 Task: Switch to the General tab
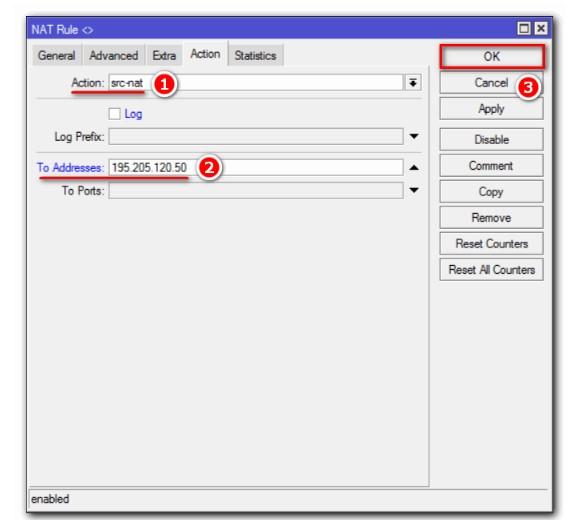coord(56,56)
